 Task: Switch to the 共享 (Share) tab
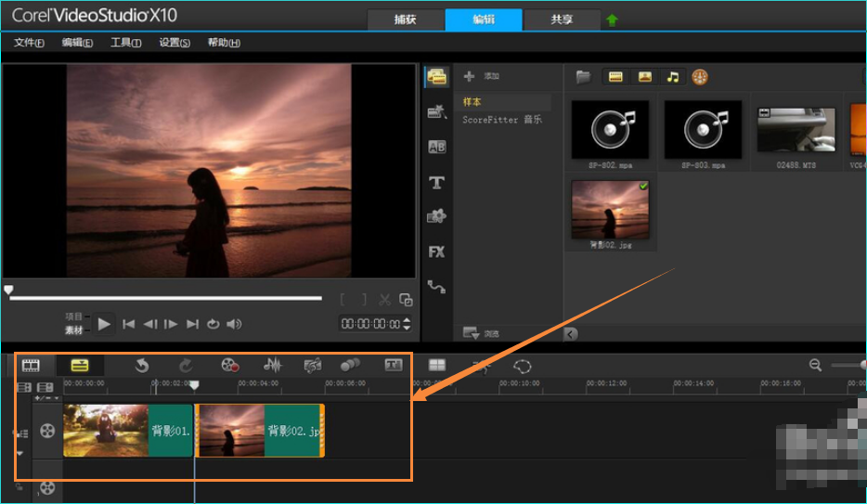(562, 19)
